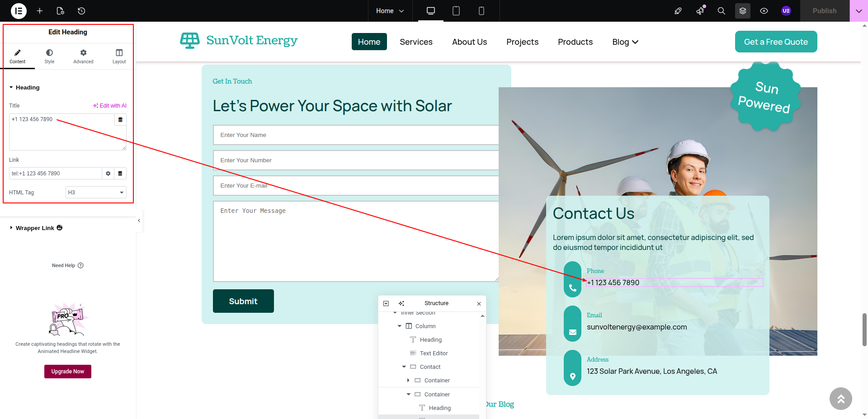
Task: Open the Home page selector dropdown
Action: [x=390, y=11]
